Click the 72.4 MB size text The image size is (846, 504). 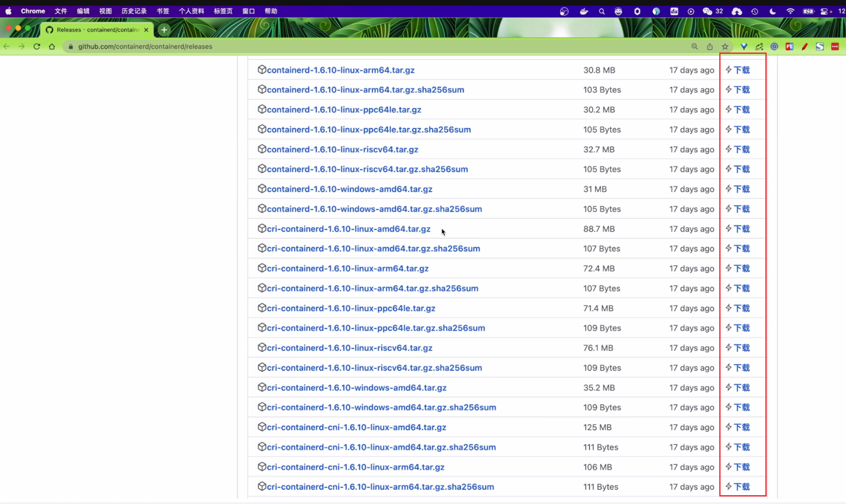(599, 268)
